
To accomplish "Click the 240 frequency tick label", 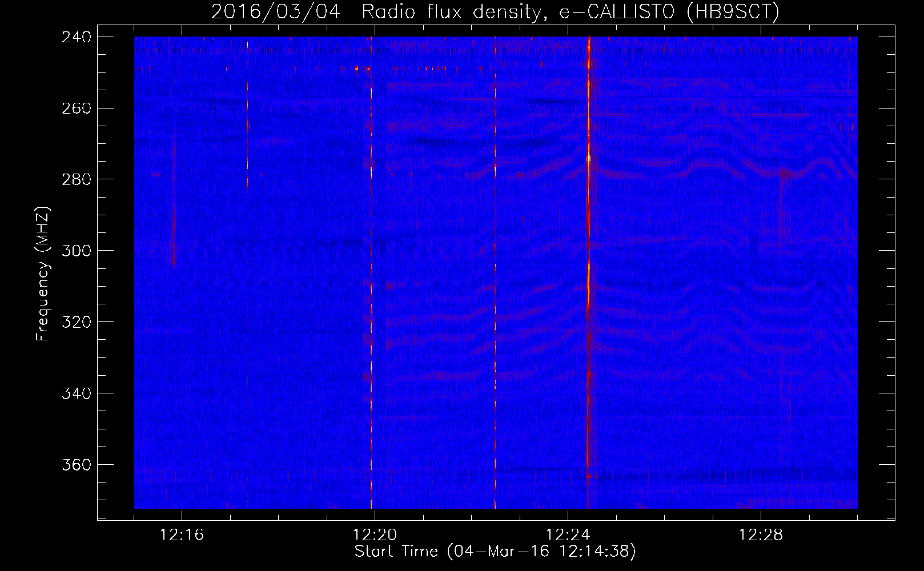I will [76, 37].
